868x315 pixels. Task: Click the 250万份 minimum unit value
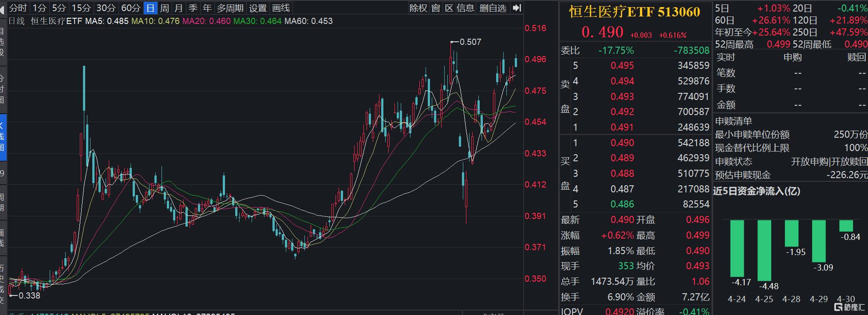click(x=851, y=134)
